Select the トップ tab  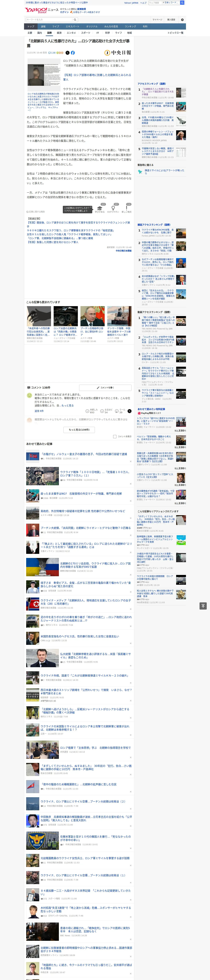point(31,27)
